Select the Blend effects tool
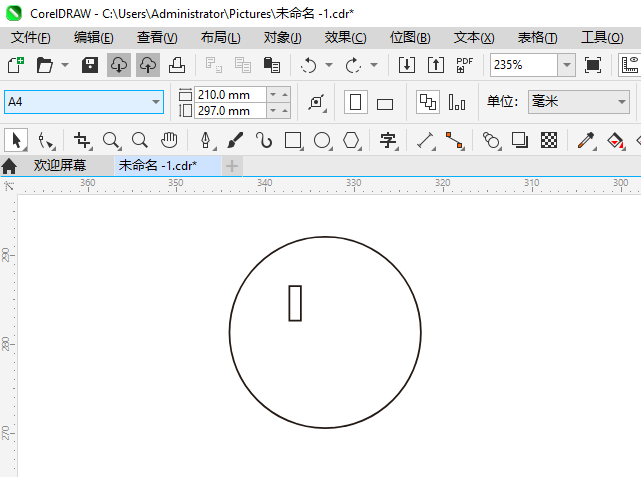The width and height of the screenshot is (641, 477). point(491,140)
